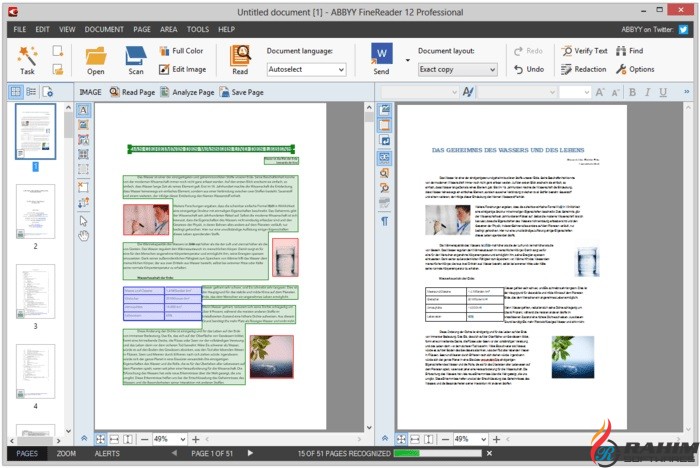This screenshot has height=468, width=700.
Task: Click the Undo button
Action: click(x=528, y=69)
